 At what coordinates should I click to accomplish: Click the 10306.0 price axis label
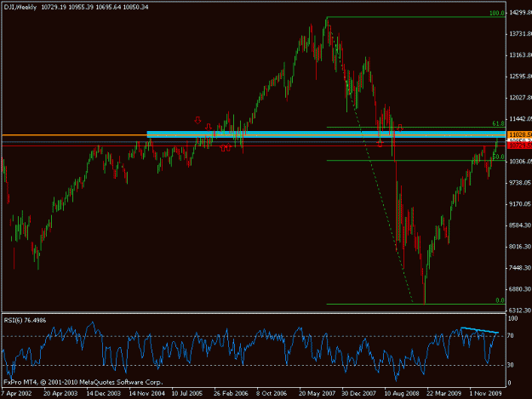click(520, 162)
